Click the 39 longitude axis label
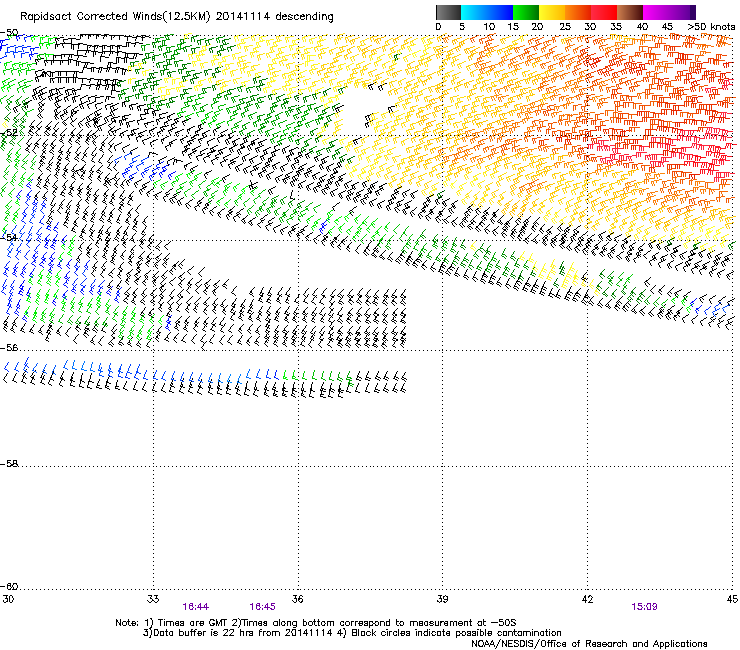This screenshot has height=650, width=740. [442, 599]
